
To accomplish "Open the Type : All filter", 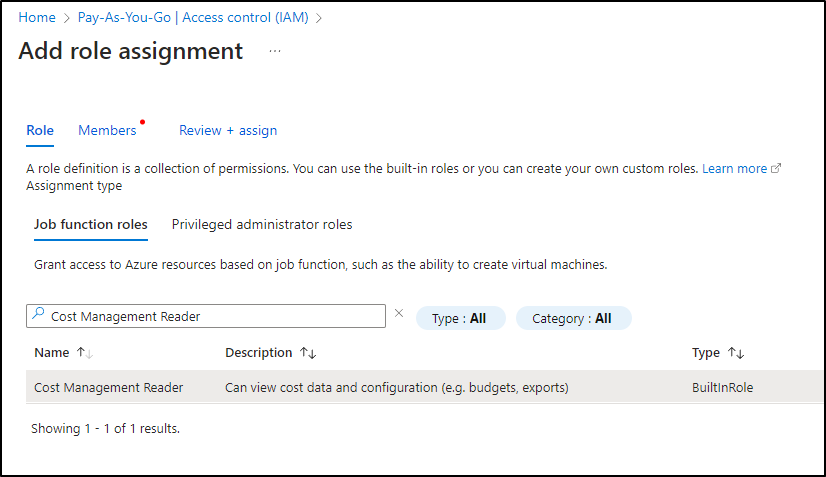I will pyautogui.click(x=460, y=318).
